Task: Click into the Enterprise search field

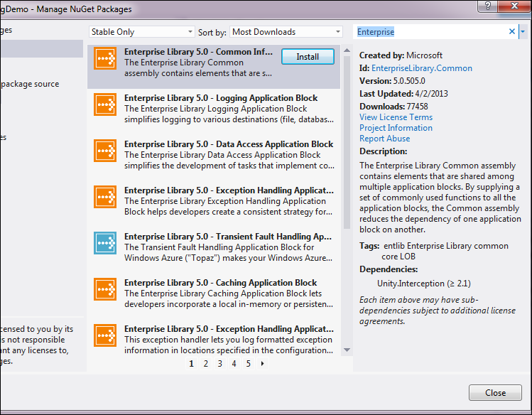Action: click(431, 32)
